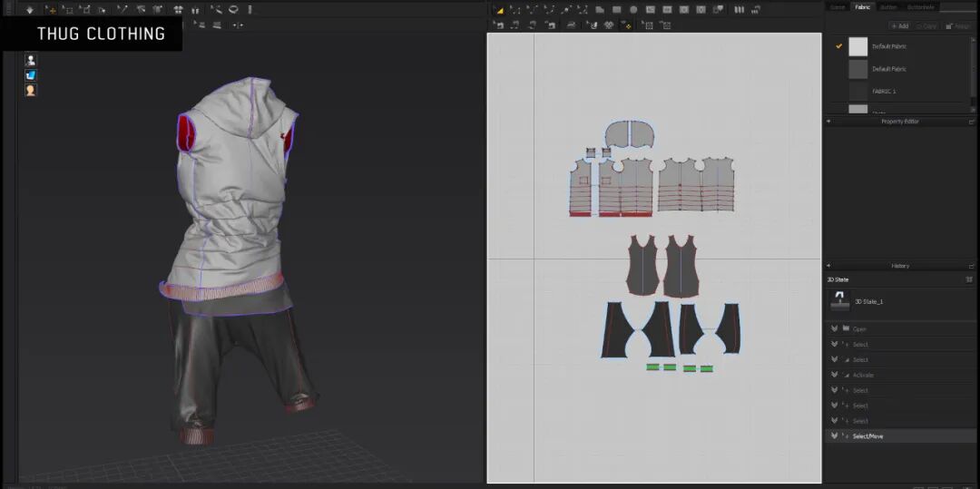Toggle the history step marker beside Open

click(x=834, y=328)
